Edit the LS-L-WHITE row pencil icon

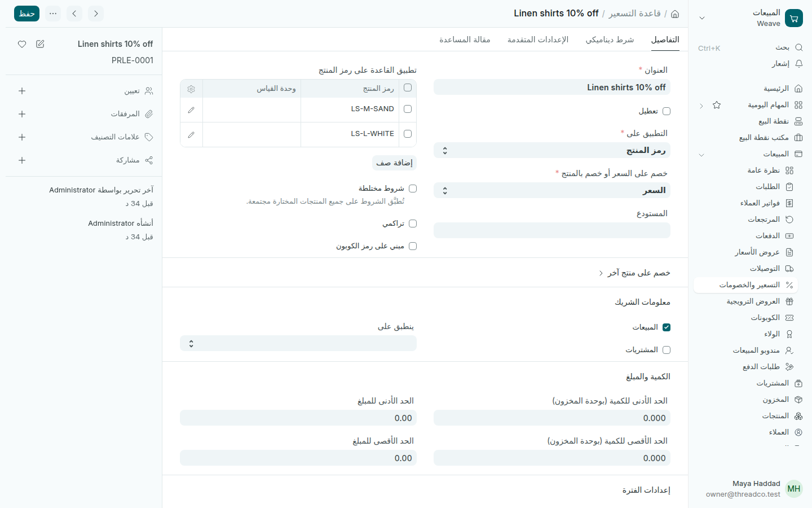tap(191, 134)
